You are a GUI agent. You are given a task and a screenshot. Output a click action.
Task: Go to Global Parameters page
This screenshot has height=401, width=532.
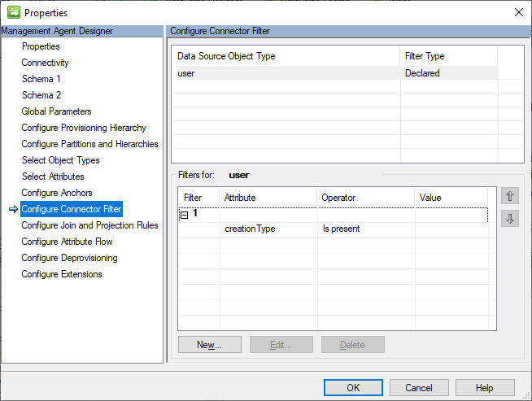(56, 111)
